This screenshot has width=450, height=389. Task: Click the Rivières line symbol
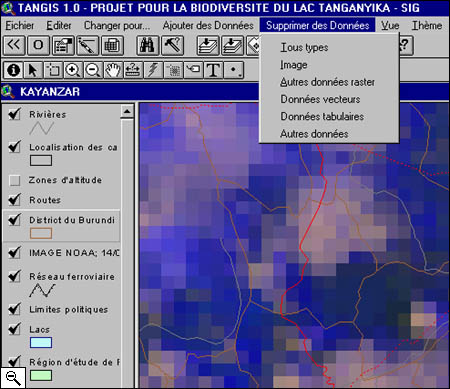click(x=41, y=128)
